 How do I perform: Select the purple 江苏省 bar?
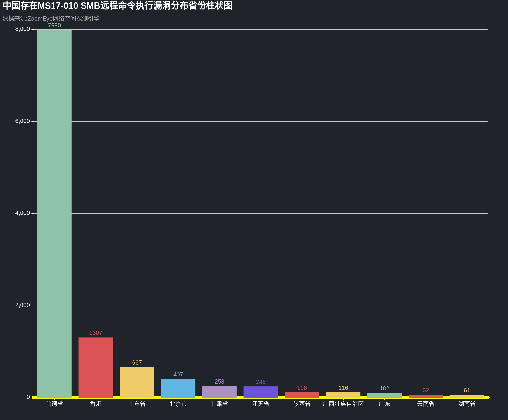(x=261, y=392)
